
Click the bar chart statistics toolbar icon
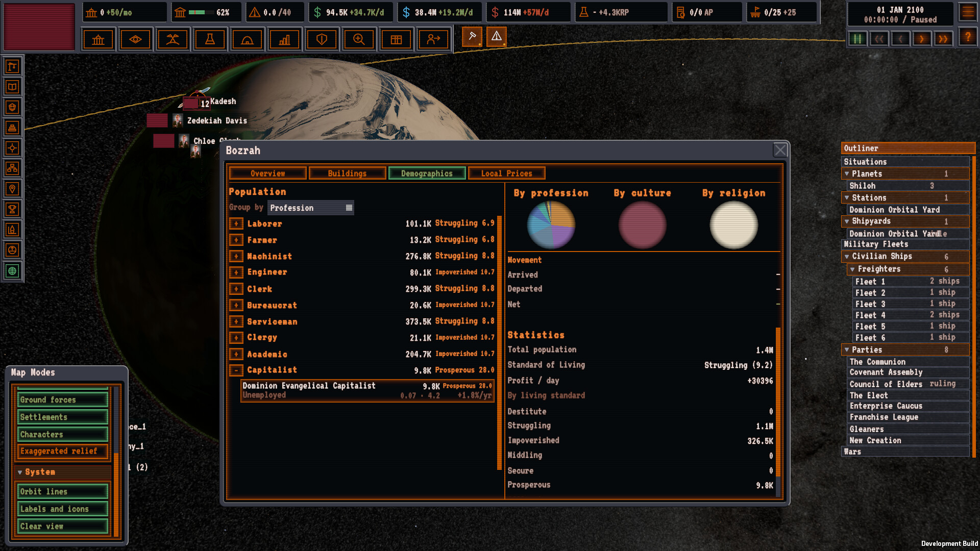pyautogui.click(x=284, y=39)
